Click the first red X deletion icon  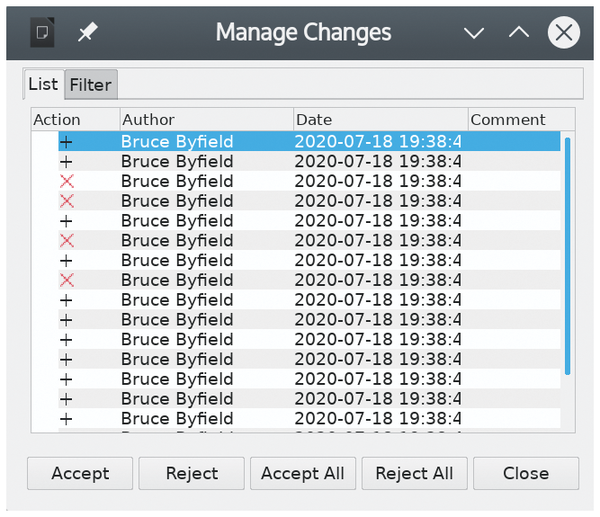click(67, 181)
